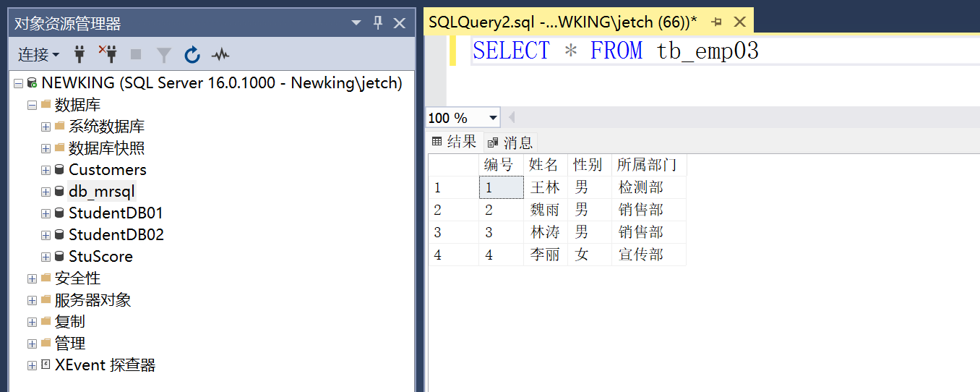Click the 女 gender cell
Screen dimensions: 980x392
tap(590, 255)
